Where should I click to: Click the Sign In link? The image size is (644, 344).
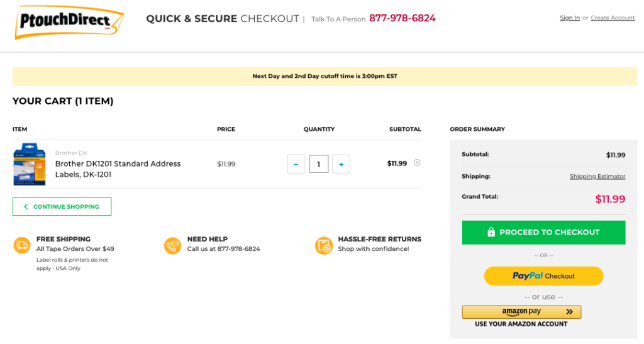(x=570, y=18)
